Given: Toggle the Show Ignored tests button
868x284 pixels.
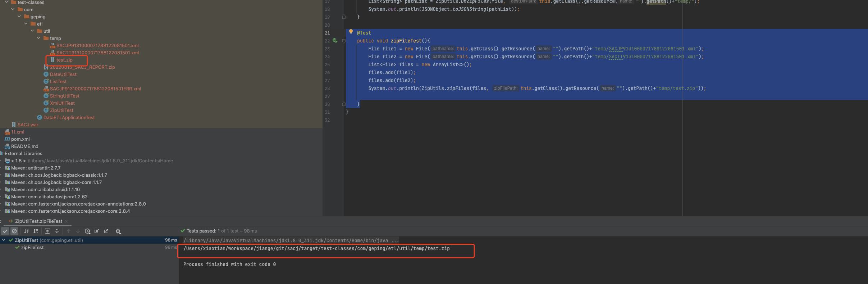Looking at the screenshot, I should (x=14, y=231).
